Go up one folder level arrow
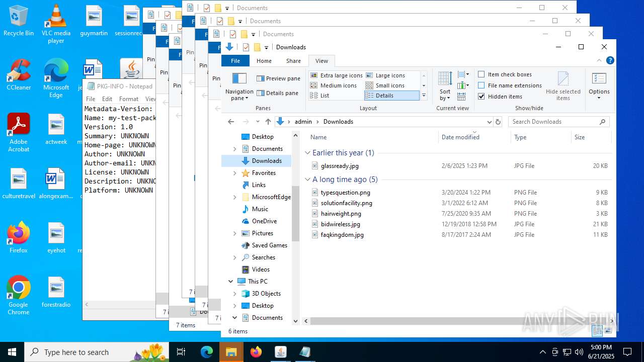This screenshot has height=362, width=644. (x=268, y=122)
